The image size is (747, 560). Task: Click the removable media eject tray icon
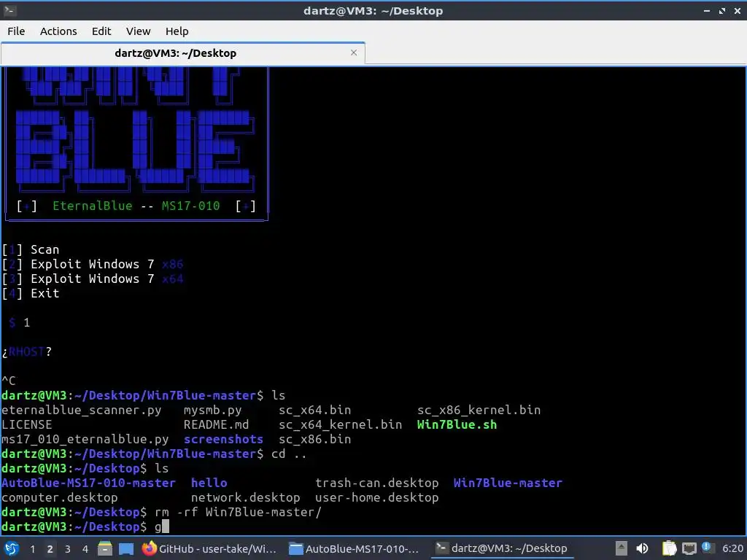click(x=622, y=548)
